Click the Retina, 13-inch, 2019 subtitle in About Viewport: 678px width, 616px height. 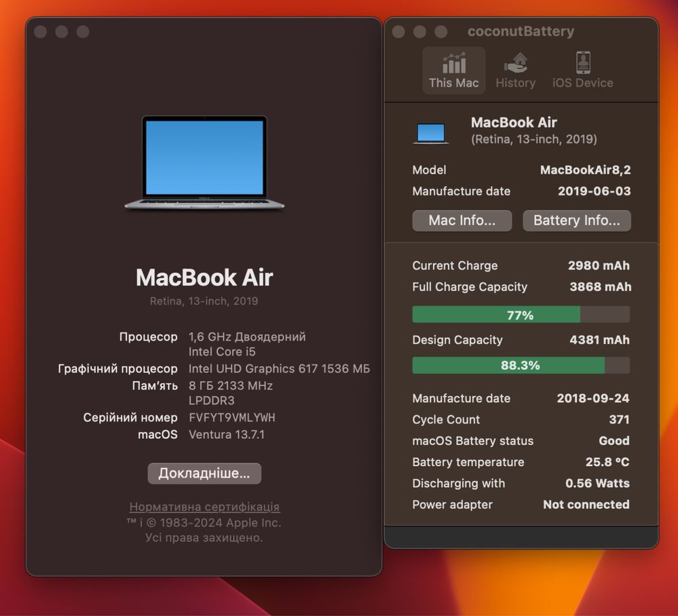204,301
